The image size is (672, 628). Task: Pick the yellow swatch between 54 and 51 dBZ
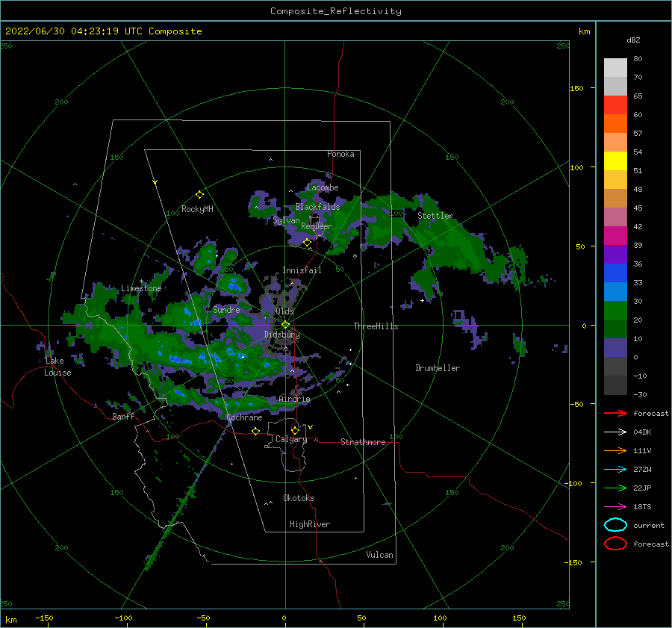(615, 161)
